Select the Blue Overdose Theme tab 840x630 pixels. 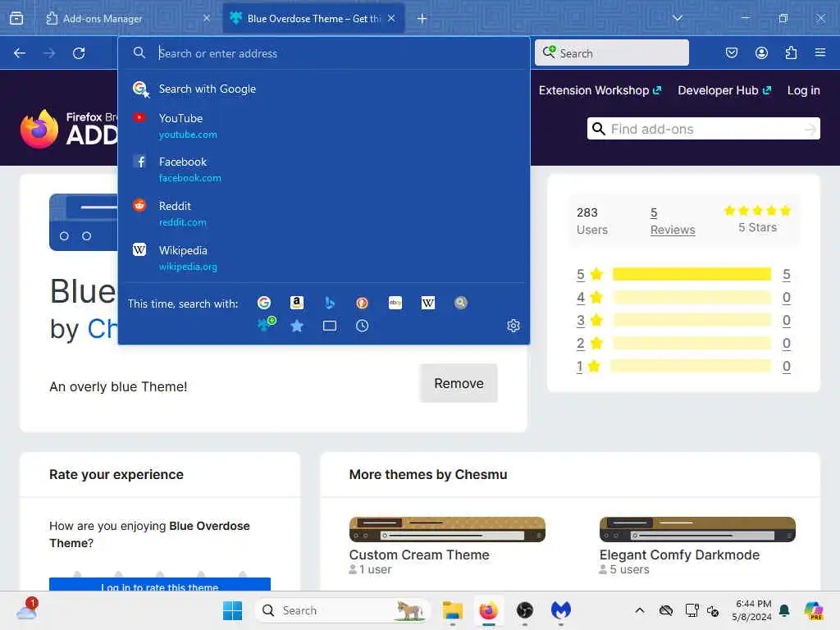314,19
